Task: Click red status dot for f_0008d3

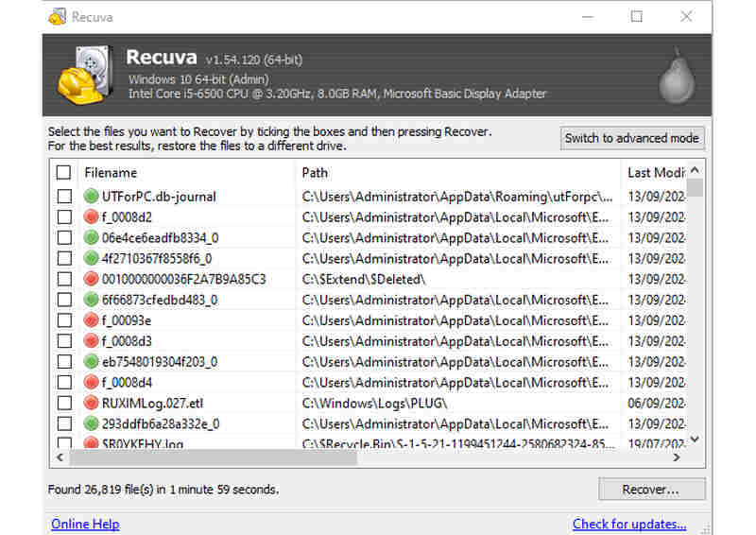Action: coord(91,340)
